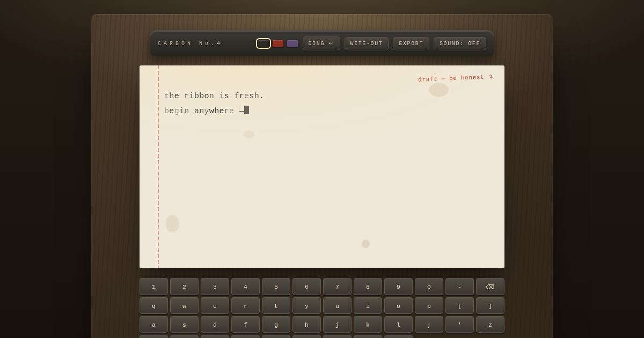The image size is (644, 338).
Task: Tap the r key
Action: (x=245, y=305)
